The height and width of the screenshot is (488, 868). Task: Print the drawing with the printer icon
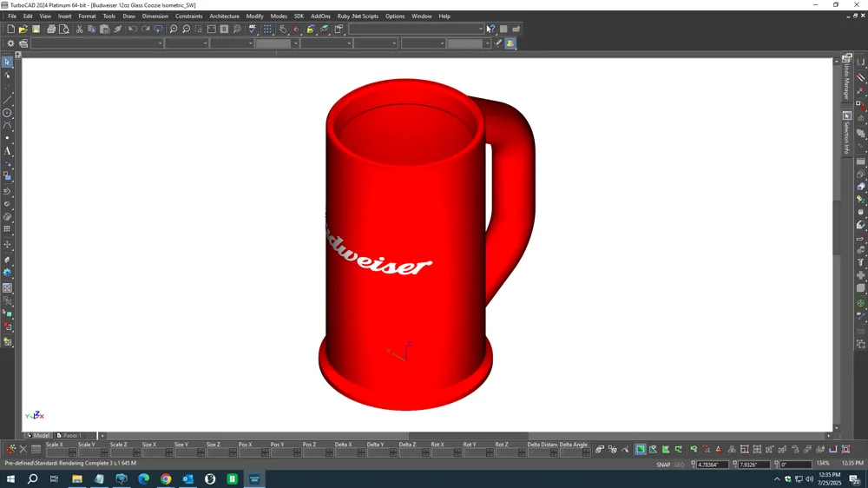51,29
